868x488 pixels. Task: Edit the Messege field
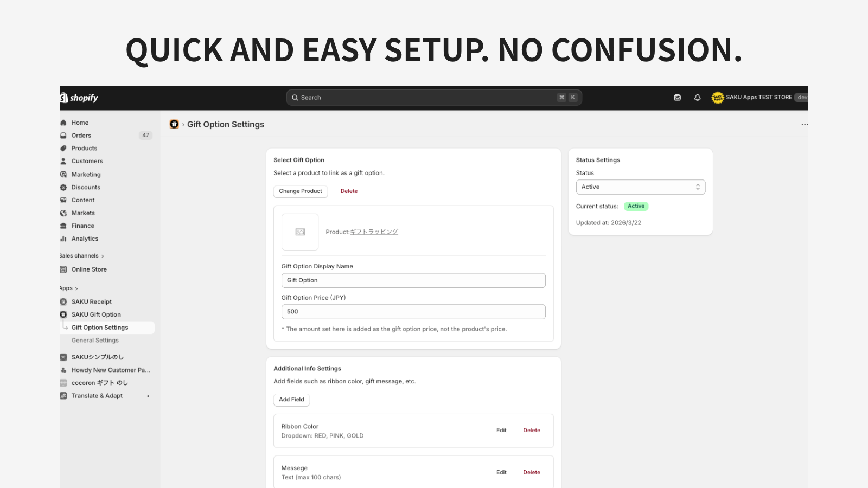pos(501,472)
